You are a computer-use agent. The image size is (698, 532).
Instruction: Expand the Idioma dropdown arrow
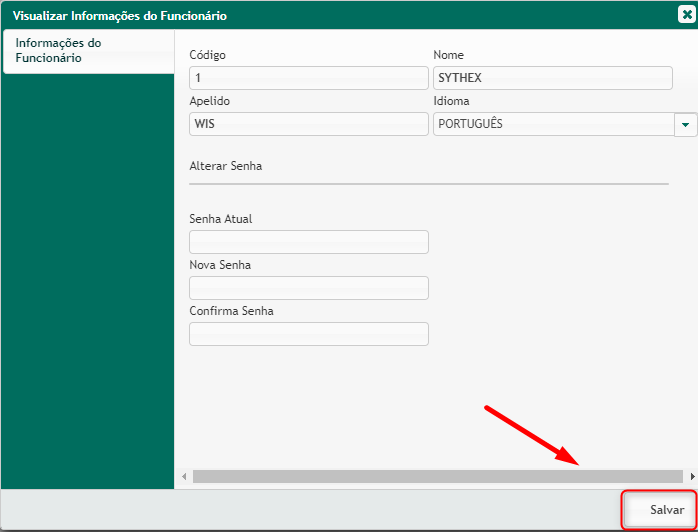coord(686,124)
